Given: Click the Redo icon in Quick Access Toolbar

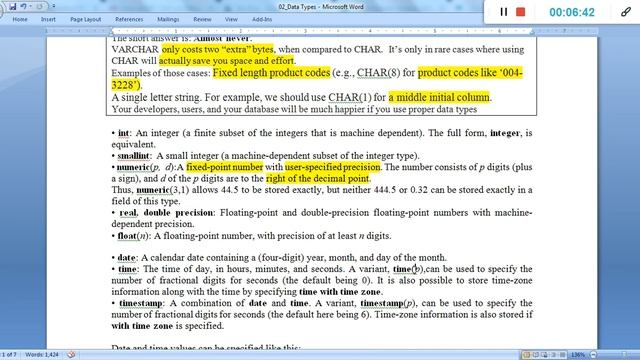Looking at the screenshot, I should point(40,7).
